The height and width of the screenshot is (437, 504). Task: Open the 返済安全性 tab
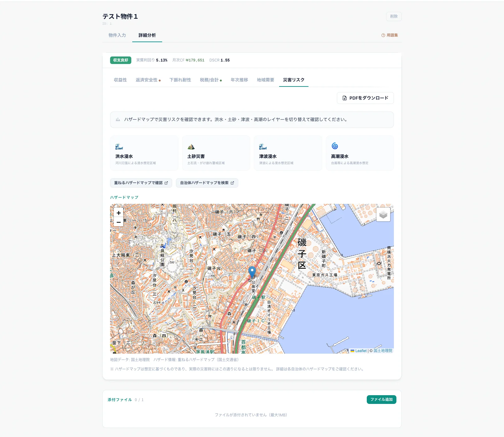pos(147,80)
